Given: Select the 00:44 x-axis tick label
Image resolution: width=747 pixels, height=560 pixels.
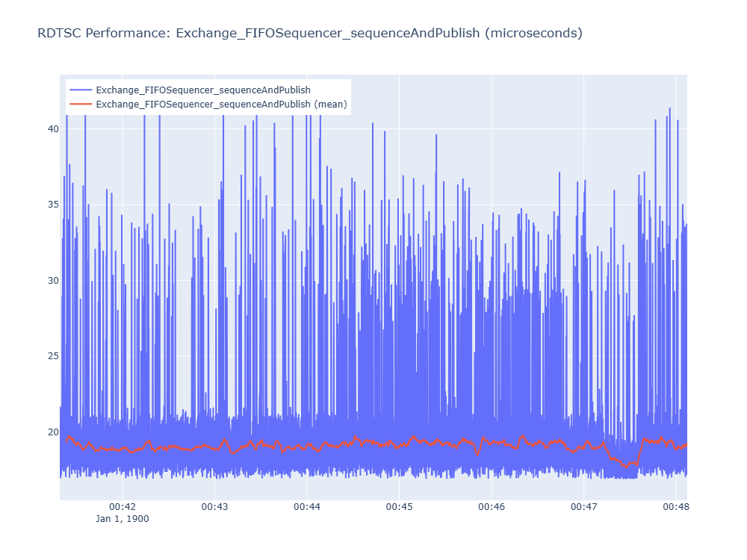Looking at the screenshot, I should click(307, 507).
